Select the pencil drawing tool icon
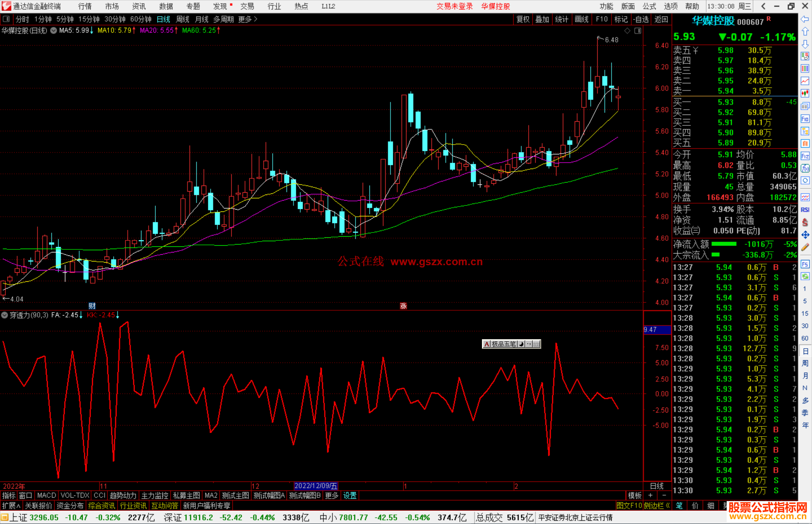 click(x=805, y=247)
